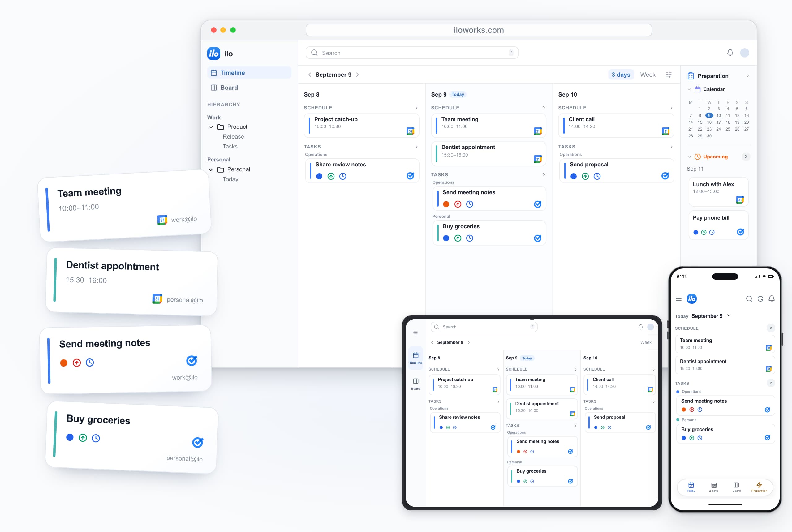The width and height of the screenshot is (792, 532).
Task: Expand Sep 10 TASKS section arrow on desktop
Action: pos(671,147)
